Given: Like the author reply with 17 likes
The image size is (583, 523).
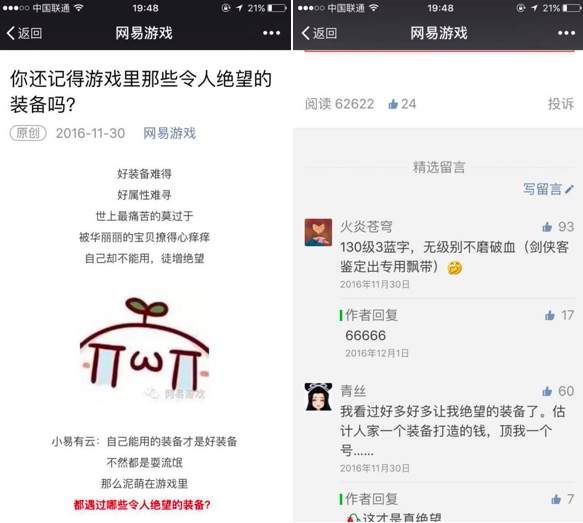Looking at the screenshot, I should pyautogui.click(x=559, y=315).
